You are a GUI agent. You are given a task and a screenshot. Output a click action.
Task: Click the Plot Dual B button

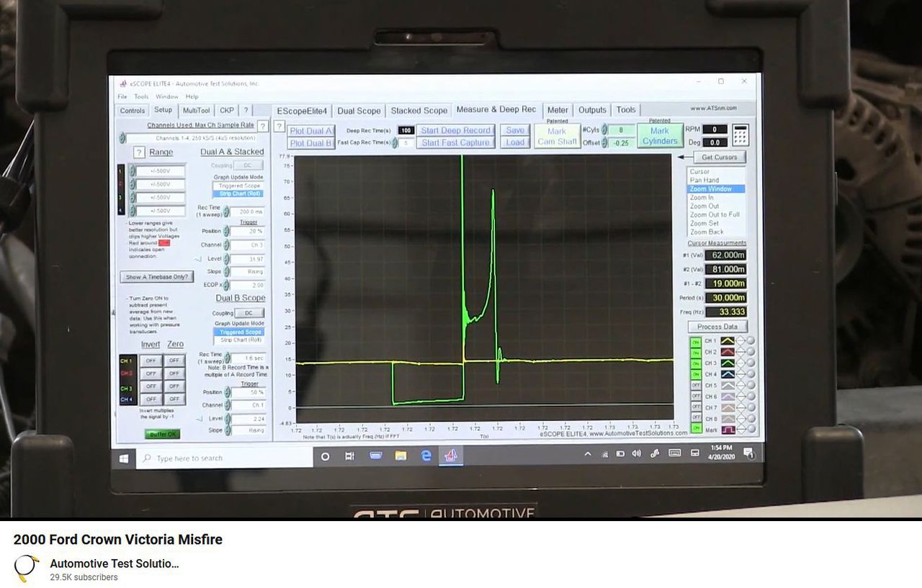point(310,143)
